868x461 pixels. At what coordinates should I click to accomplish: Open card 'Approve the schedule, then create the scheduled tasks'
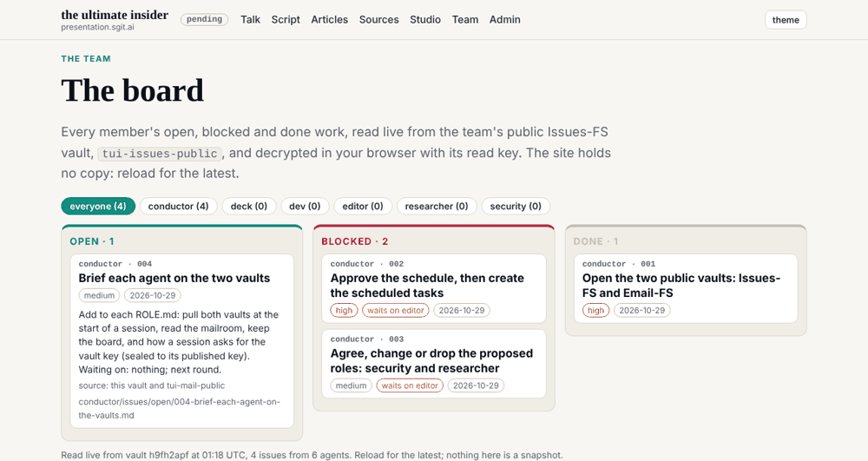coord(427,286)
